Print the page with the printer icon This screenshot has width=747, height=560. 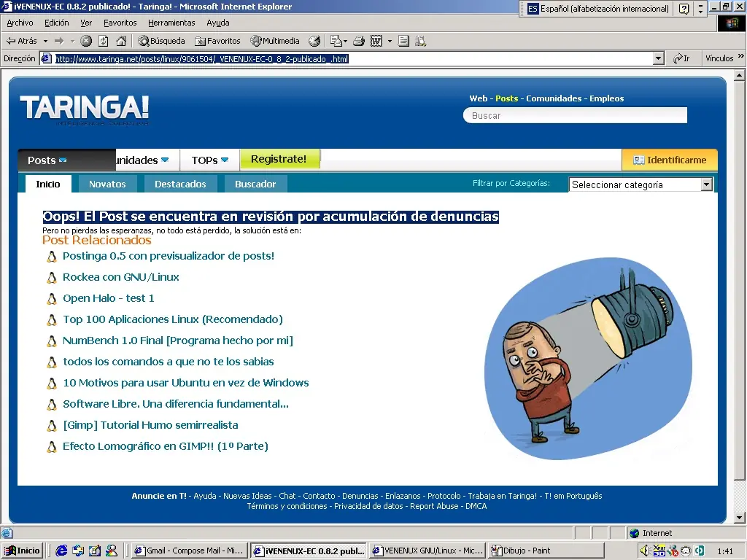pos(359,41)
